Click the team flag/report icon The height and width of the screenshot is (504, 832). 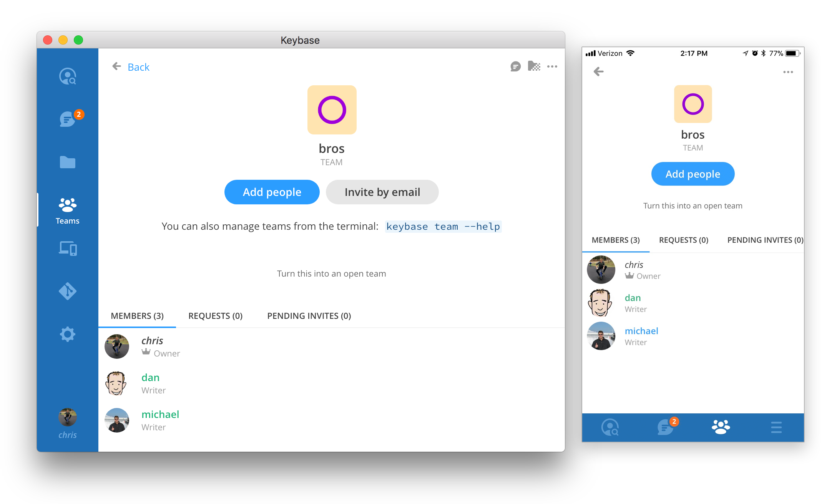pos(533,66)
